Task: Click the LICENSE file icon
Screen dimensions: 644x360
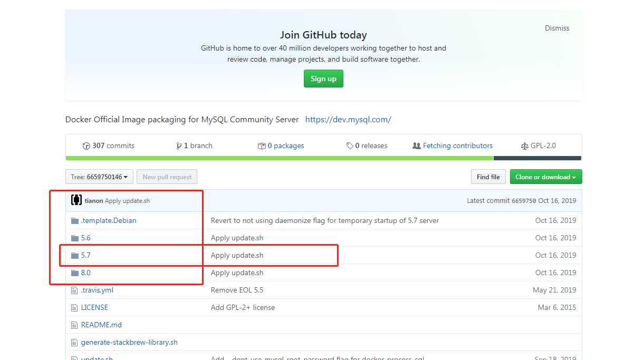Action: (74, 307)
